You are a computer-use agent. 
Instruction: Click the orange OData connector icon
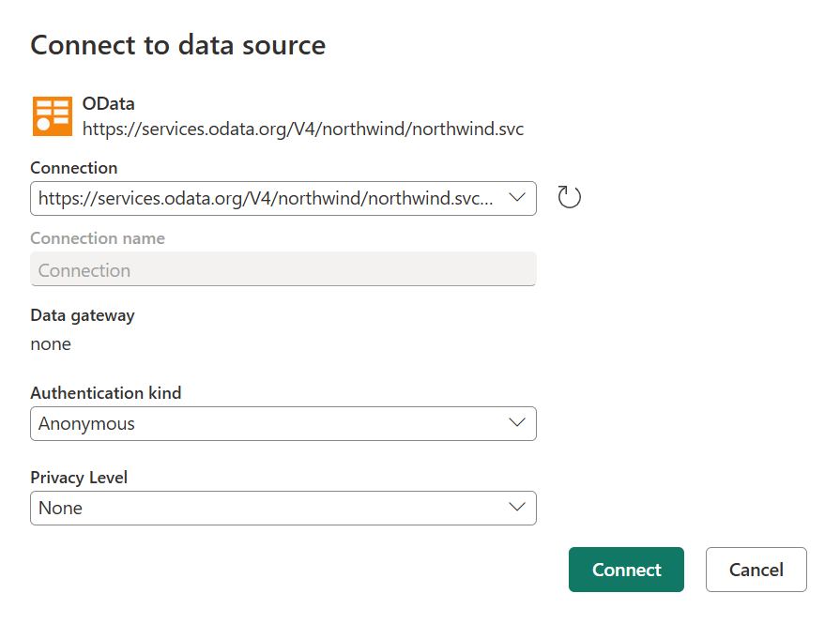tap(53, 115)
